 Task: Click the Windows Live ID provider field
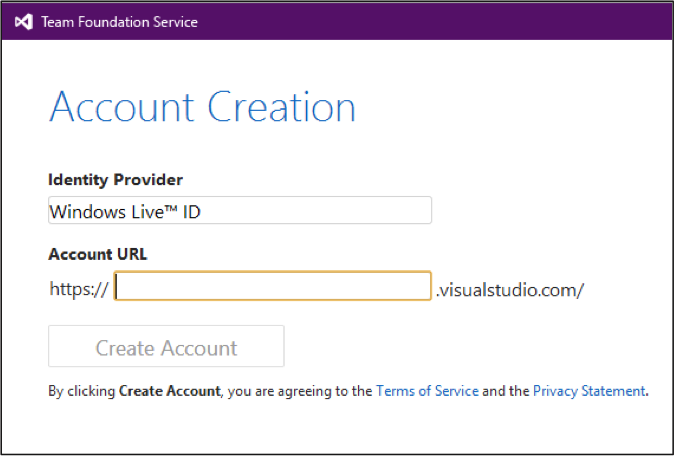(x=240, y=210)
